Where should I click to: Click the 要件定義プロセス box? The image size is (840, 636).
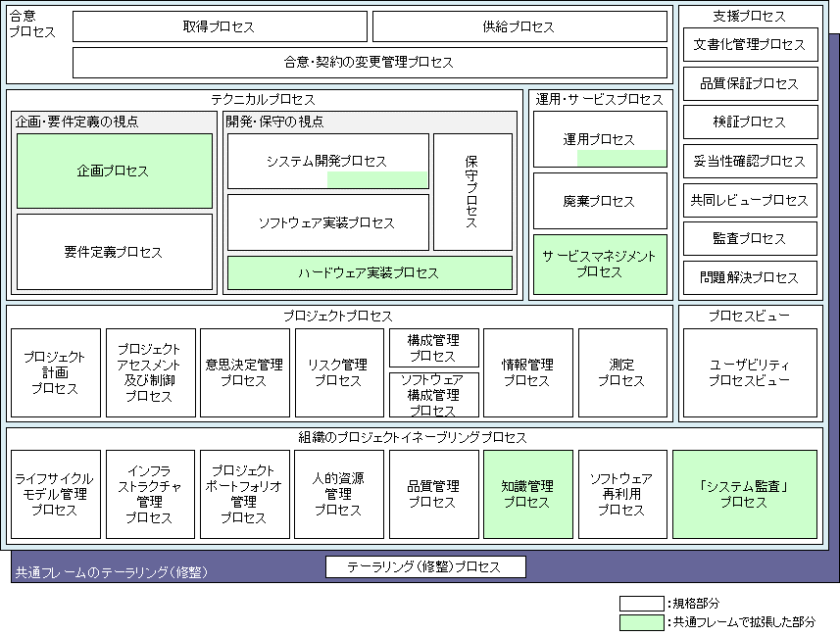pos(114,252)
